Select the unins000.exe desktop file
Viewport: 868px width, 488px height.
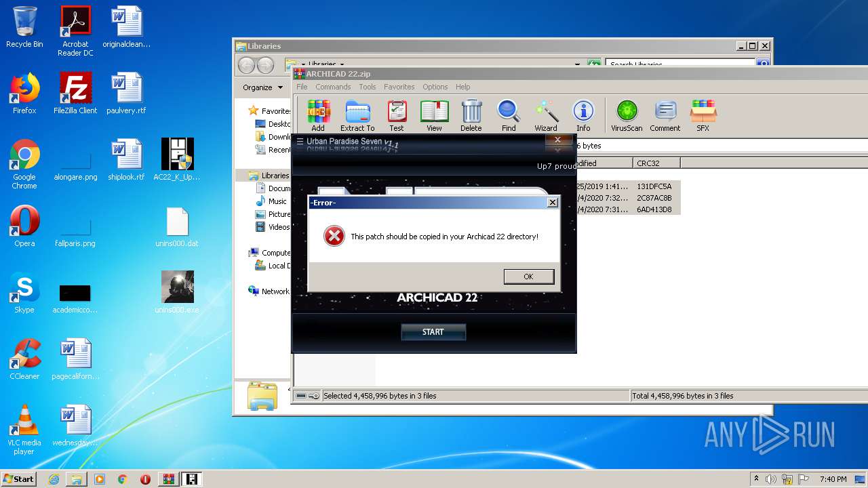[x=177, y=292]
